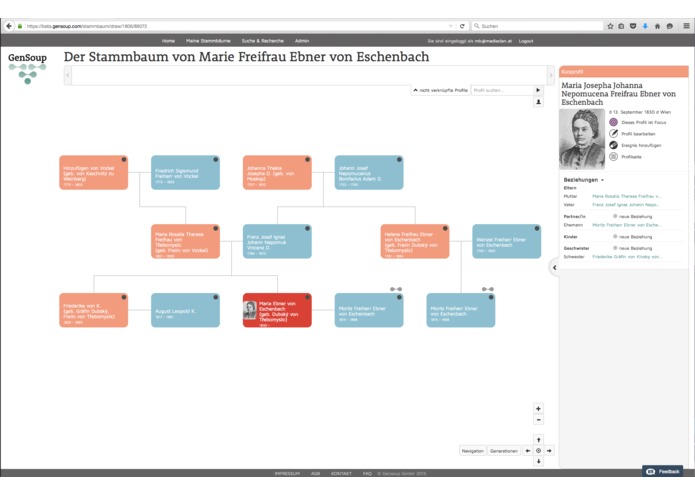Click the browser back arrow
Screen dimensions: 695x494
tap(9, 26)
